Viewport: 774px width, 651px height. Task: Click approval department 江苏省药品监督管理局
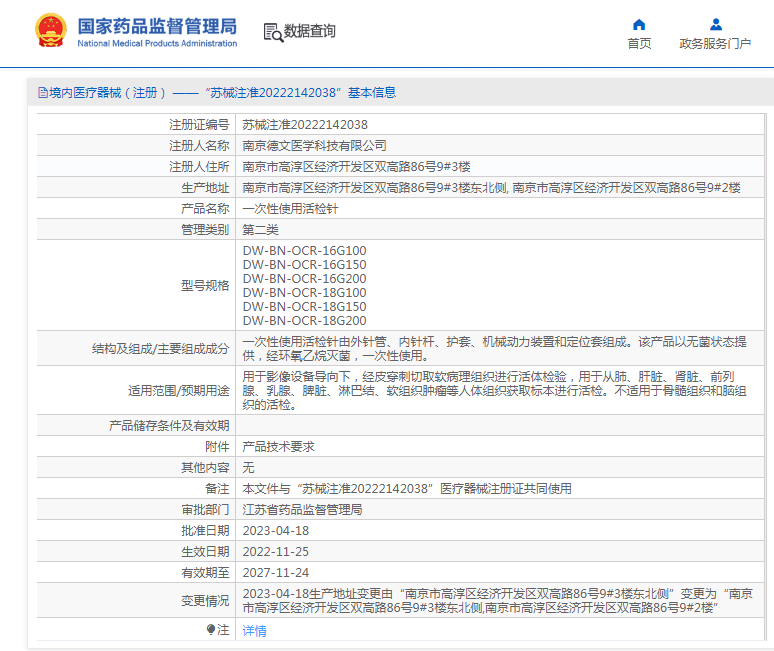tap(302, 510)
